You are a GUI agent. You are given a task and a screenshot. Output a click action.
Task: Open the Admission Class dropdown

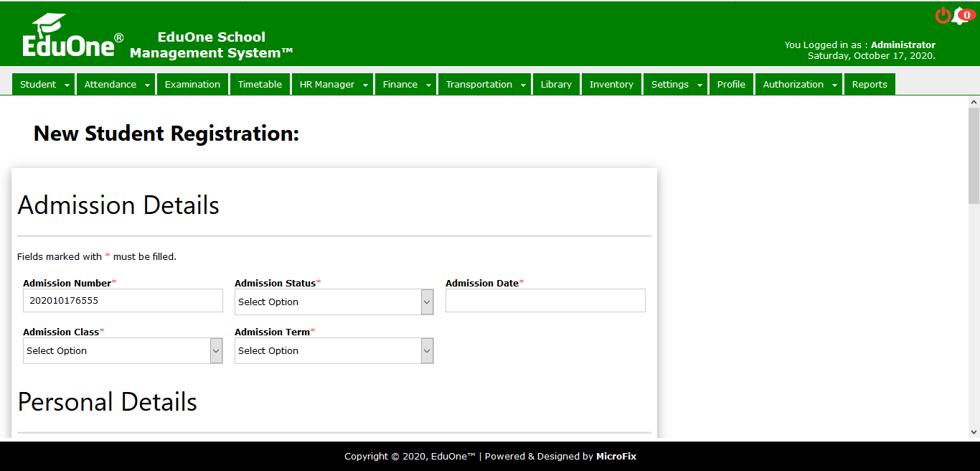tap(123, 351)
